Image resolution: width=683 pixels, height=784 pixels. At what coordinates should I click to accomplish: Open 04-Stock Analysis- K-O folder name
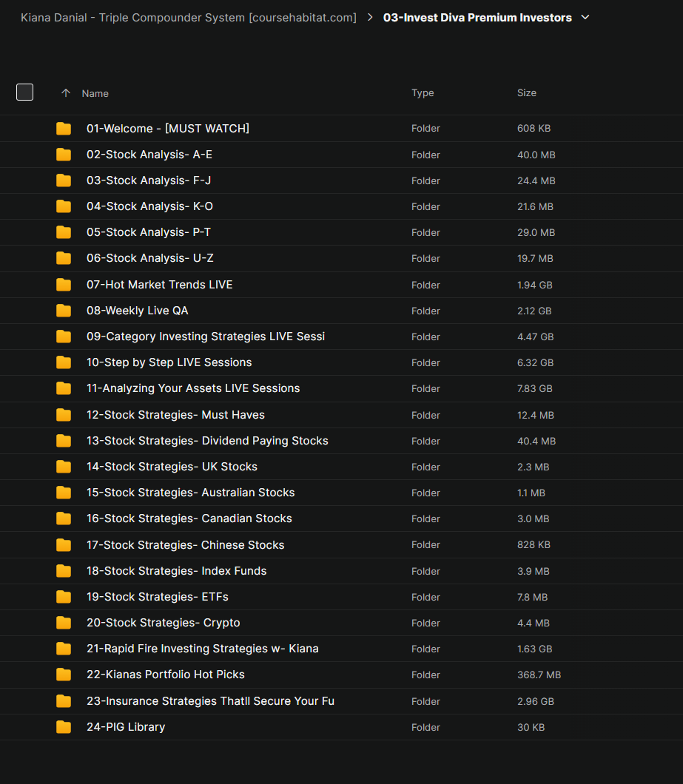point(149,206)
